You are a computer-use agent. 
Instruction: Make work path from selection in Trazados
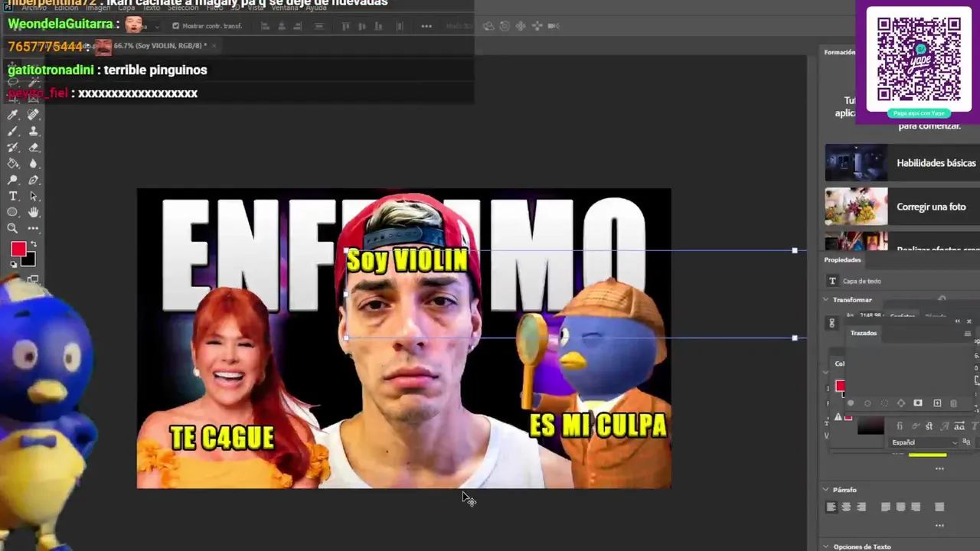click(901, 403)
